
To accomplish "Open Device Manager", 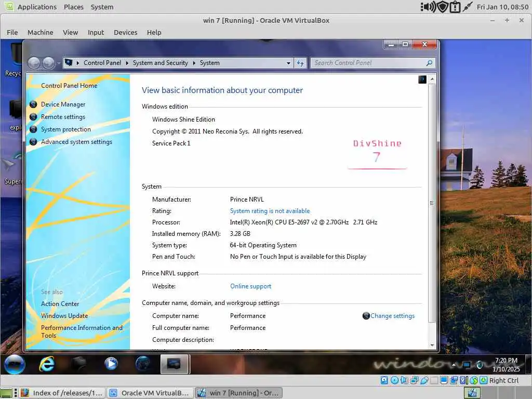I will click(x=63, y=104).
